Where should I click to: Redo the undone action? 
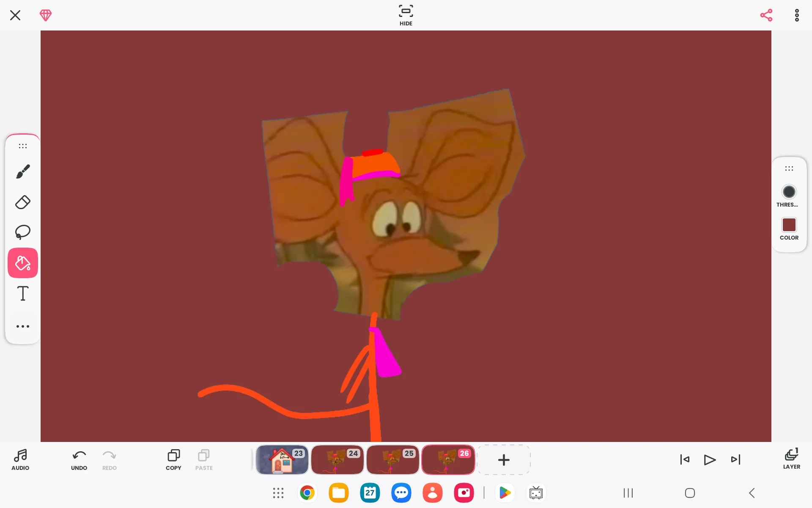pyautogui.click(x=110, y=460)
